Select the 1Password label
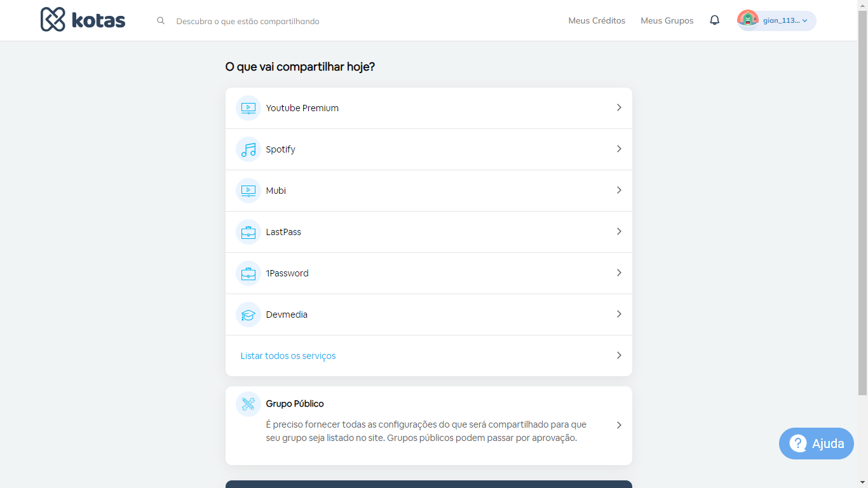 287,273
